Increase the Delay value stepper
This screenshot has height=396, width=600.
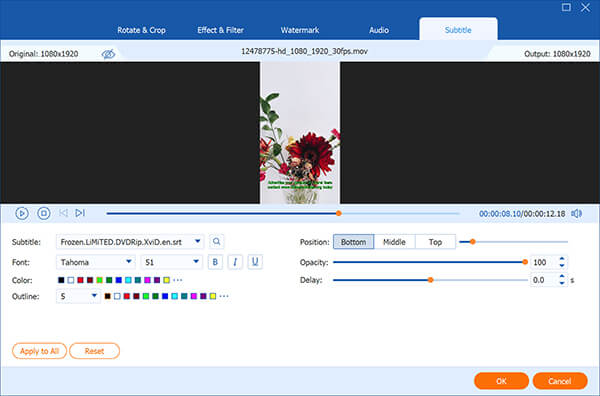pyautogui.click(x=562, y=277)
